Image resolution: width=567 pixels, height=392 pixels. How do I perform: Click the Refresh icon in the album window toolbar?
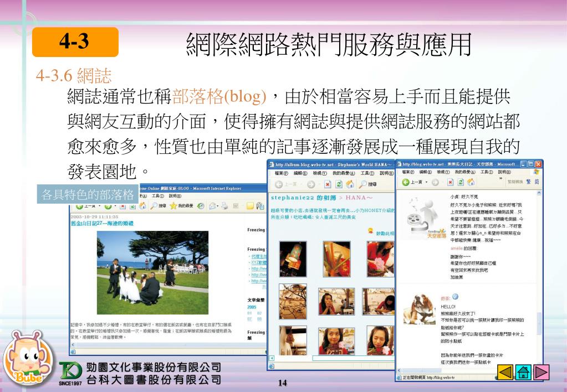tap(339, 184)
